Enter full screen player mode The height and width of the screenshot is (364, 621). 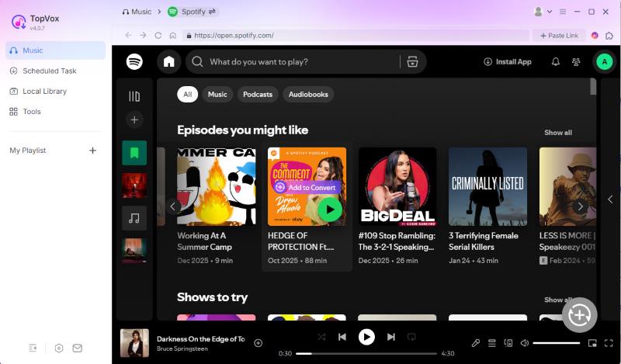point(609,343)
